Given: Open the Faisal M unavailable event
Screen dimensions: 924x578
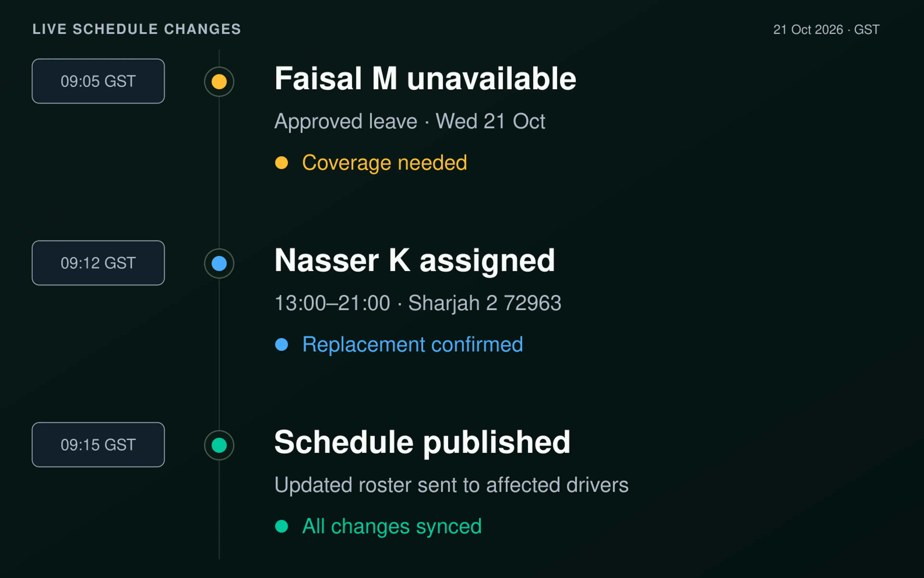Looking at the screenshot, I should point(425,79).
